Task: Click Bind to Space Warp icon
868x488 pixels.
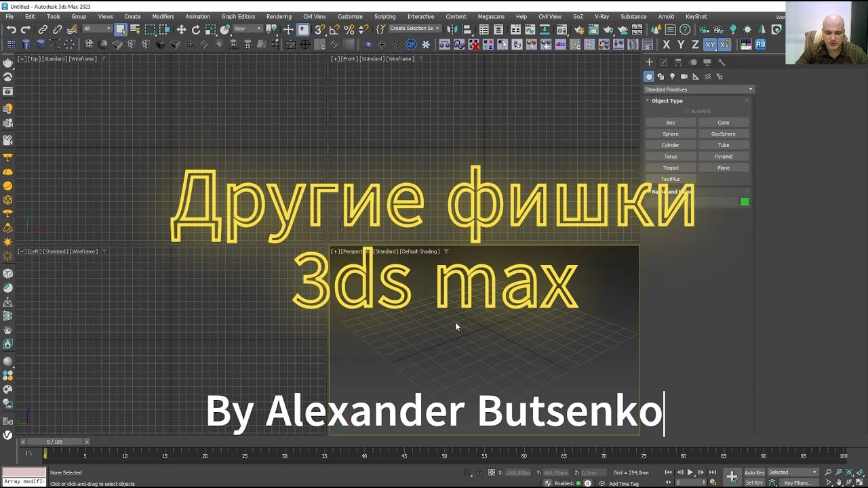Action: coord(72,30)
